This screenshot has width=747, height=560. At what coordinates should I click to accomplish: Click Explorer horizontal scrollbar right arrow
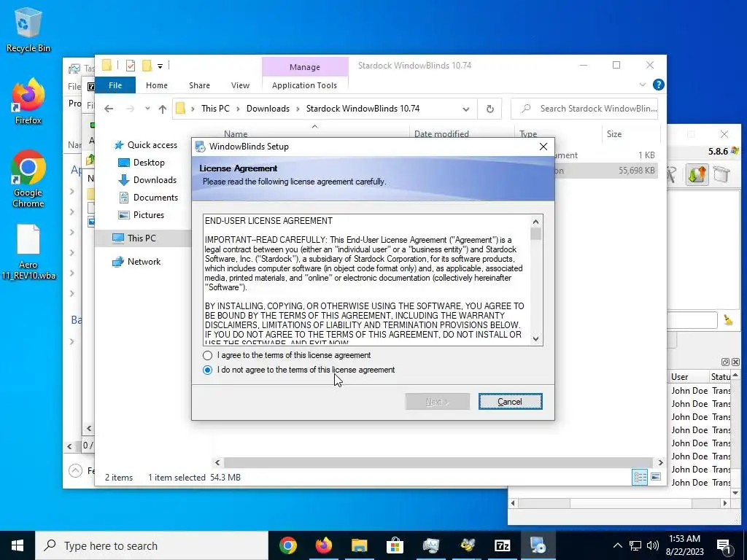click(x=660, y=462)
